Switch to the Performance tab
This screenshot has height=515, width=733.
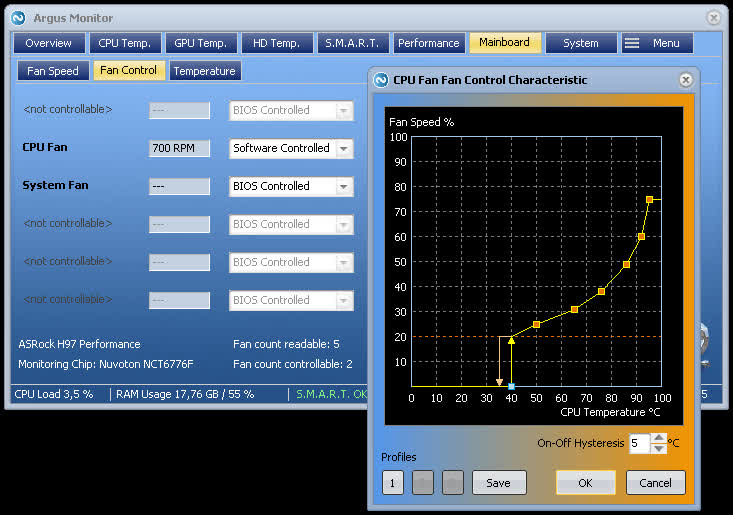click(x=429, y=43)
